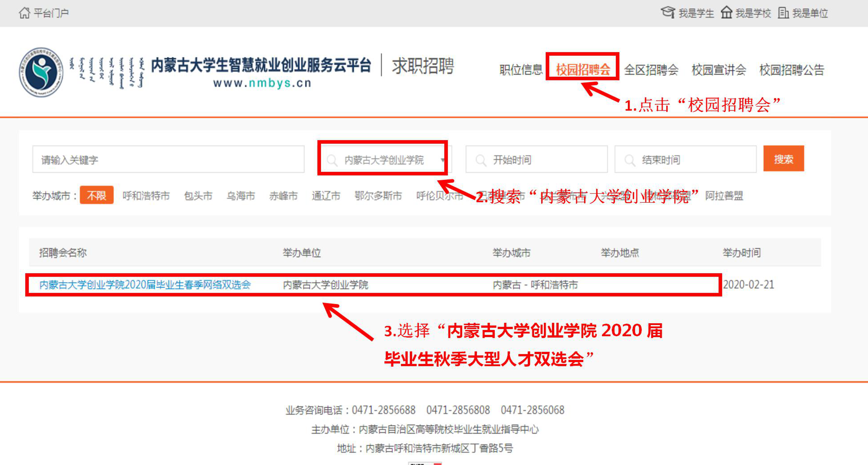Filter by city 包头市

point(198,196)
